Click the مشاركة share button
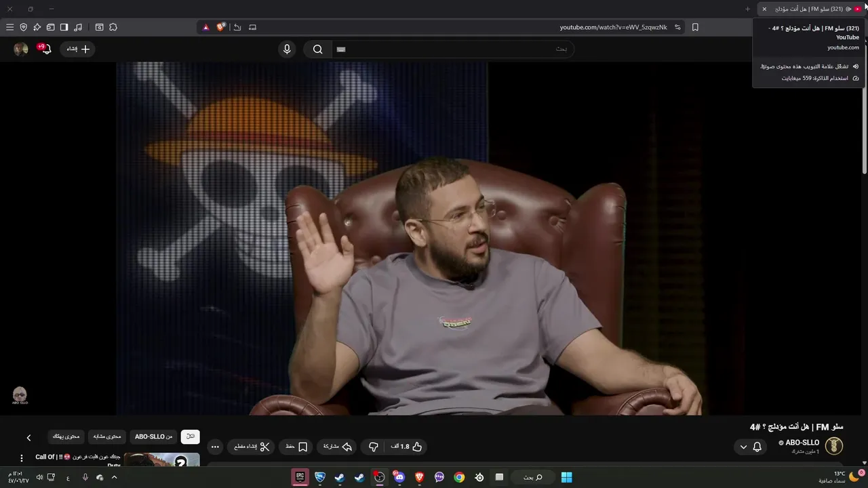Image resolution: width=868 pixels, height=488 pixels. coord(338,447)
